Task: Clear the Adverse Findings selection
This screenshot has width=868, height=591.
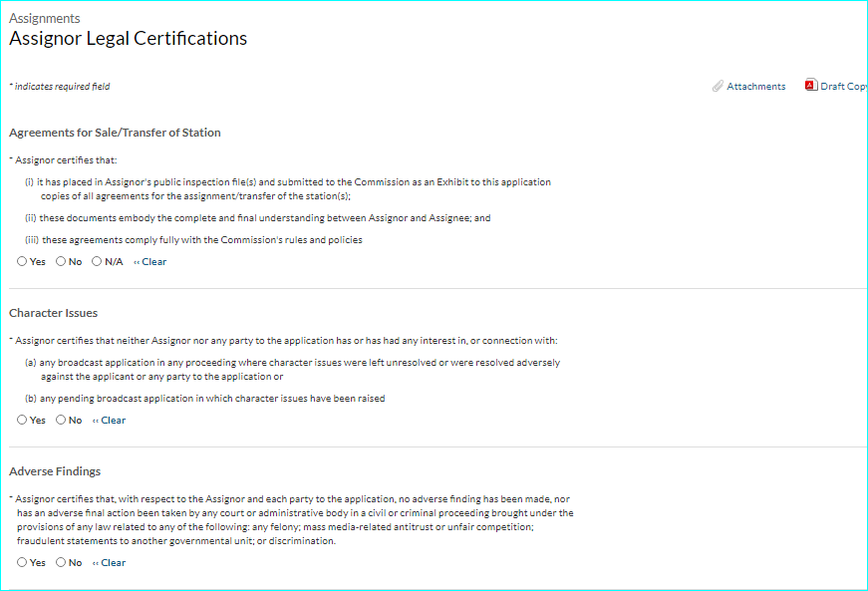Action: 110,563
